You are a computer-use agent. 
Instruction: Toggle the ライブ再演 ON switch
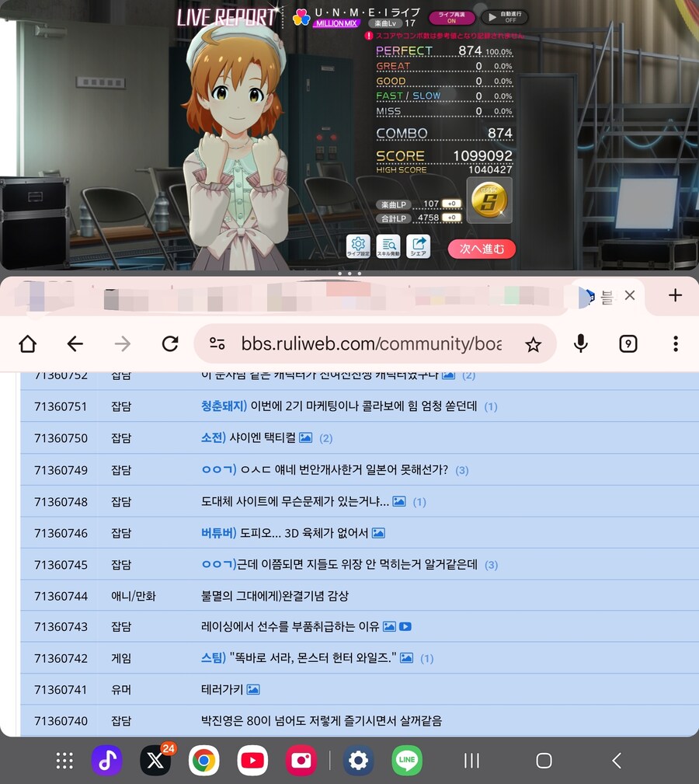coord(452,18)
